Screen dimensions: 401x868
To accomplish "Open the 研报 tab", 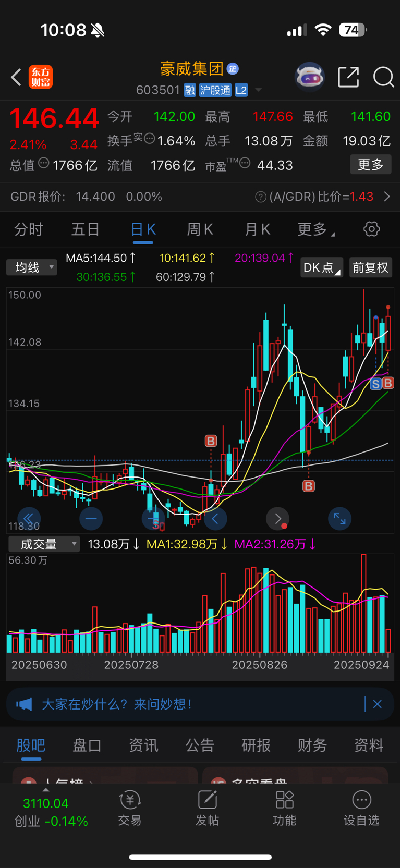I will [x=256, y=745].
